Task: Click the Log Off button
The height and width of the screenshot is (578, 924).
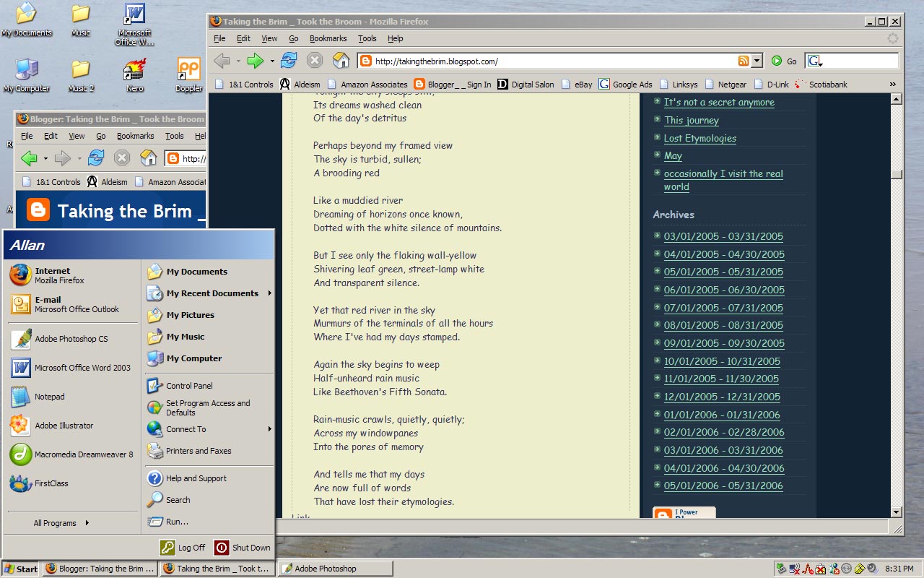Action: (x=183, y=548)
